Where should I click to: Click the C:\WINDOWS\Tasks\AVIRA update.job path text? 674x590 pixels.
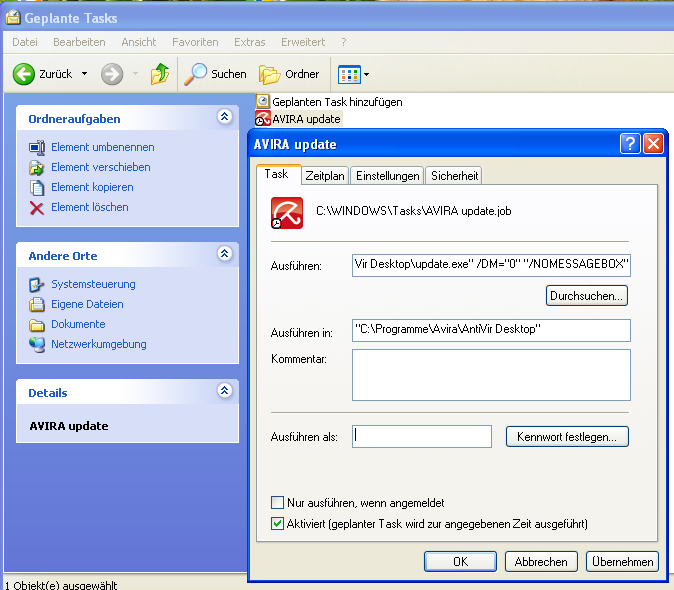tap(414, 211)
